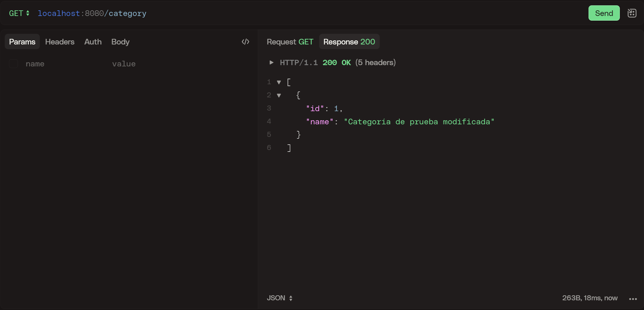
Task: Open the HTTP method GET dropdown
Action: pyautogui.click(x=19, y=13)
